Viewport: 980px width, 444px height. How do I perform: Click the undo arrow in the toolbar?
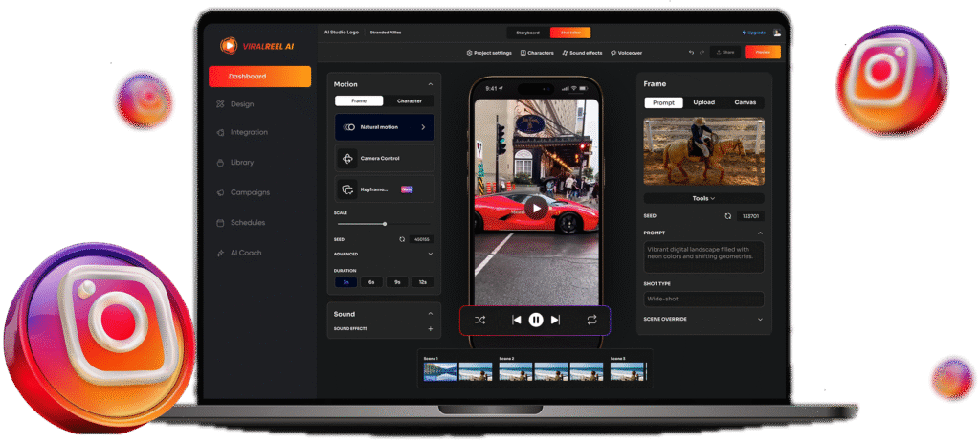(691, 52)
